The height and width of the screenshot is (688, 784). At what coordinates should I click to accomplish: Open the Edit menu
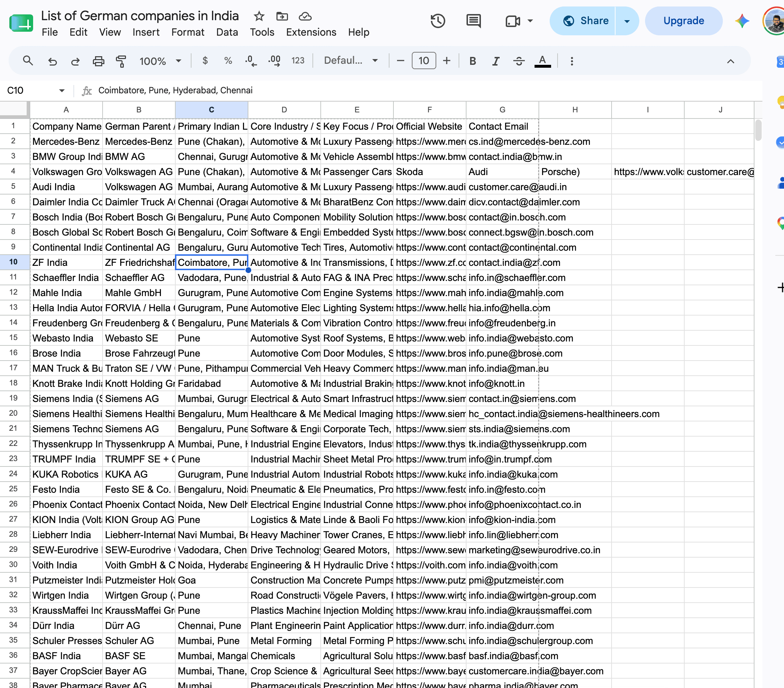coord(78,32)
